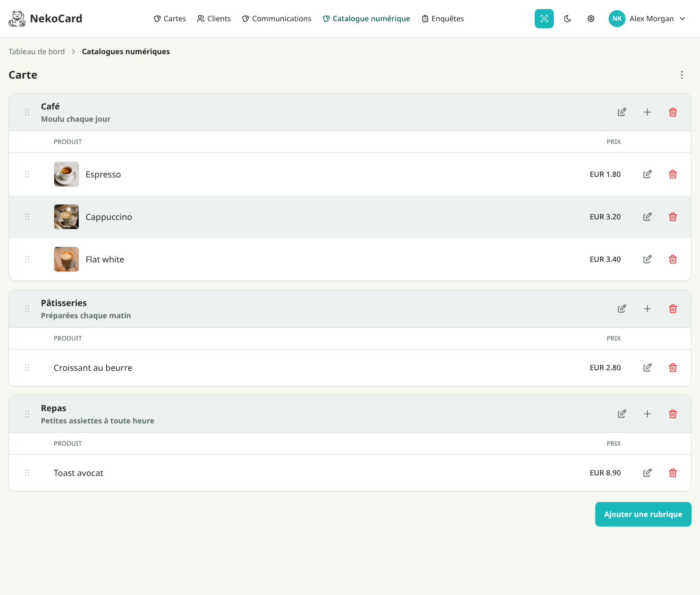The image size is (700, 595).
Task: Grab the Repas section drag handle
Action: tap(27, 414)
